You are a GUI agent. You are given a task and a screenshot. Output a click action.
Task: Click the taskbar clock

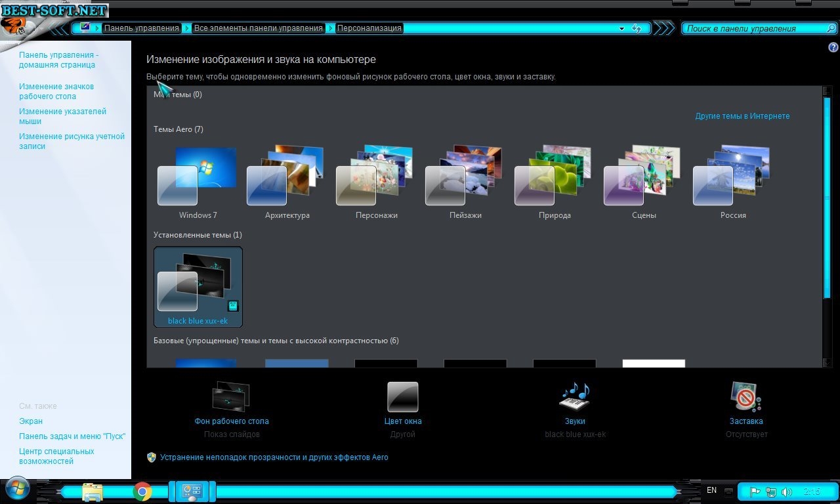812,492
